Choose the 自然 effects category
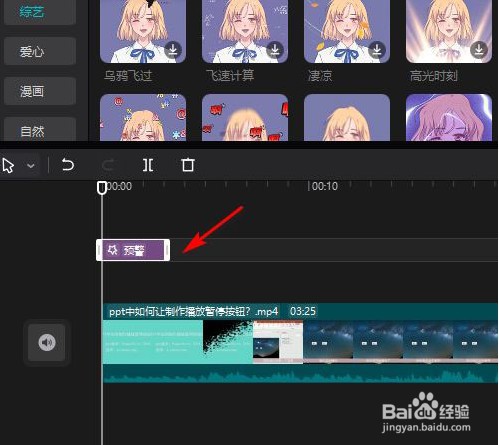 tap(40, 130)
